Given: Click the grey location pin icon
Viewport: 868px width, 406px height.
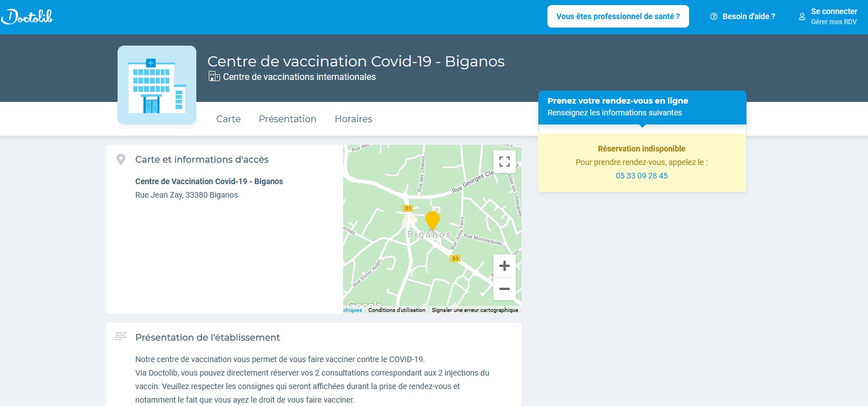Looking at the screenshot, I should 120,159.
